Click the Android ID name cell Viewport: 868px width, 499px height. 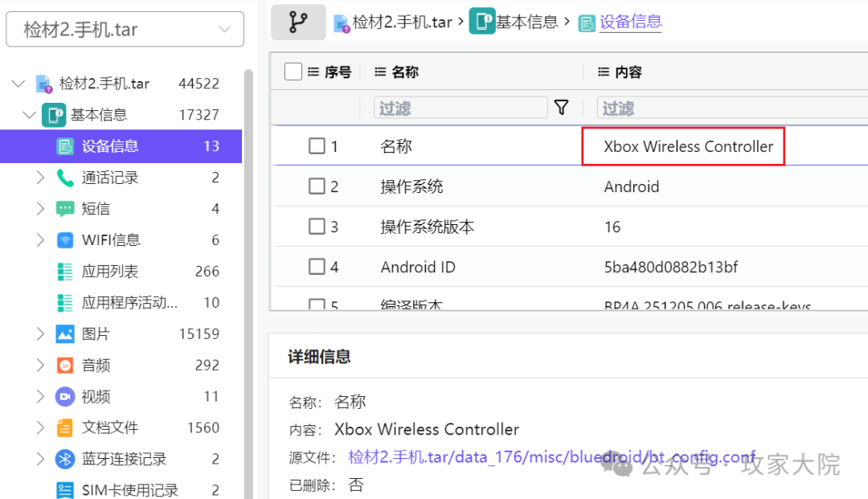(x=417, y=268)
